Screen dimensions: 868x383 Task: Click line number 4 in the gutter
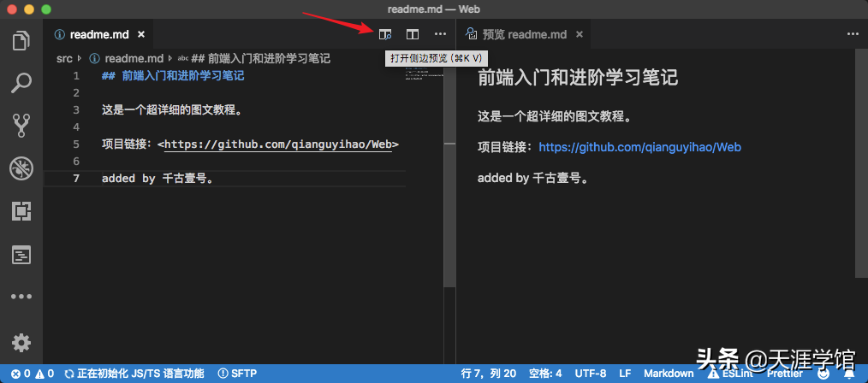coord(76,127)
